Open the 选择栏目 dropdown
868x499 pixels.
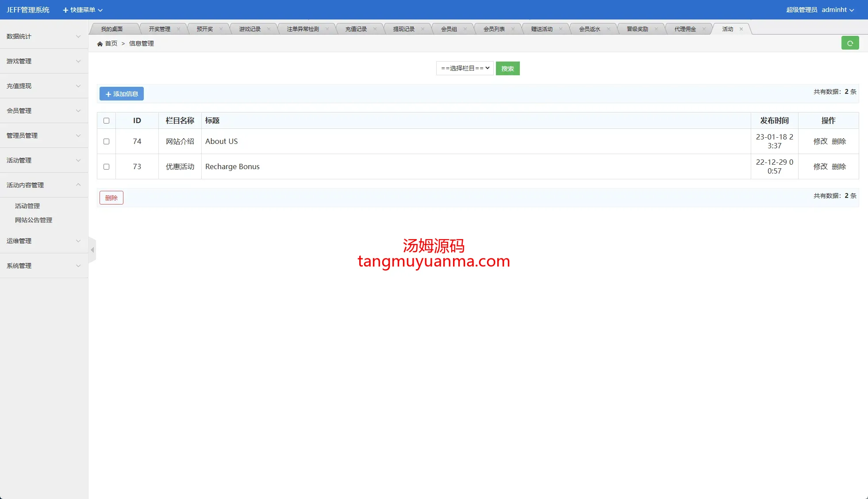click(x=465, y=68)
